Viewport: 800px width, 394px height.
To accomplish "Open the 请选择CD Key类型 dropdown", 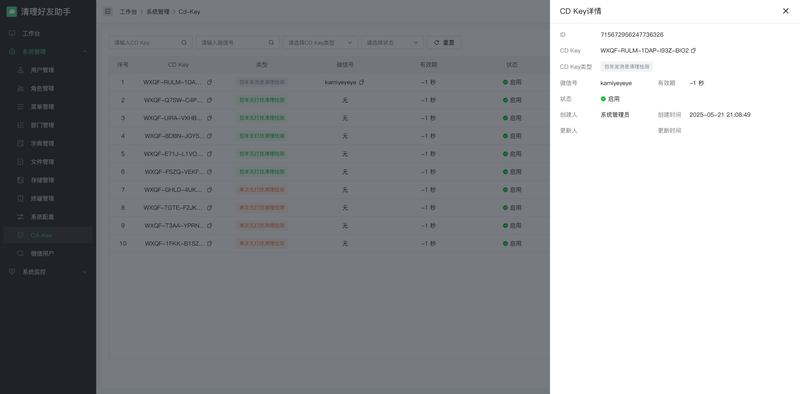I will coord(320,42).
